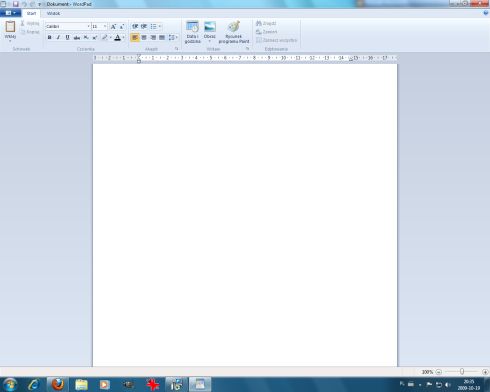The image size is (490, 392).
Task: Switch to the Start ribbon tab
Action: point(31,13)
